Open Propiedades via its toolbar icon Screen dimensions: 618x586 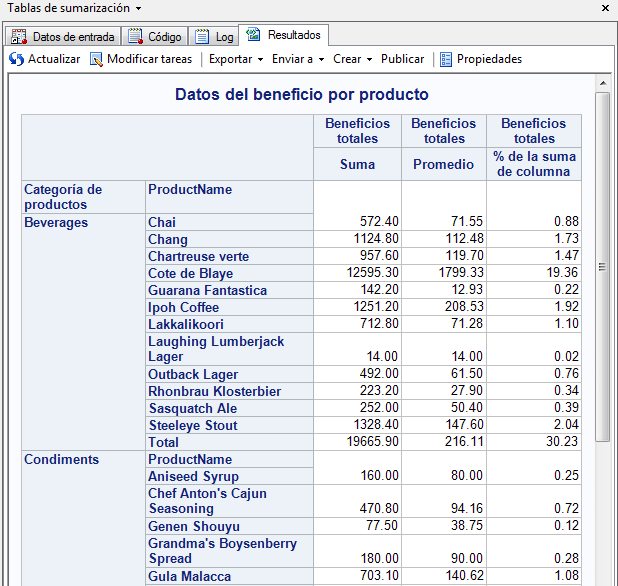[x=446, y=59]
